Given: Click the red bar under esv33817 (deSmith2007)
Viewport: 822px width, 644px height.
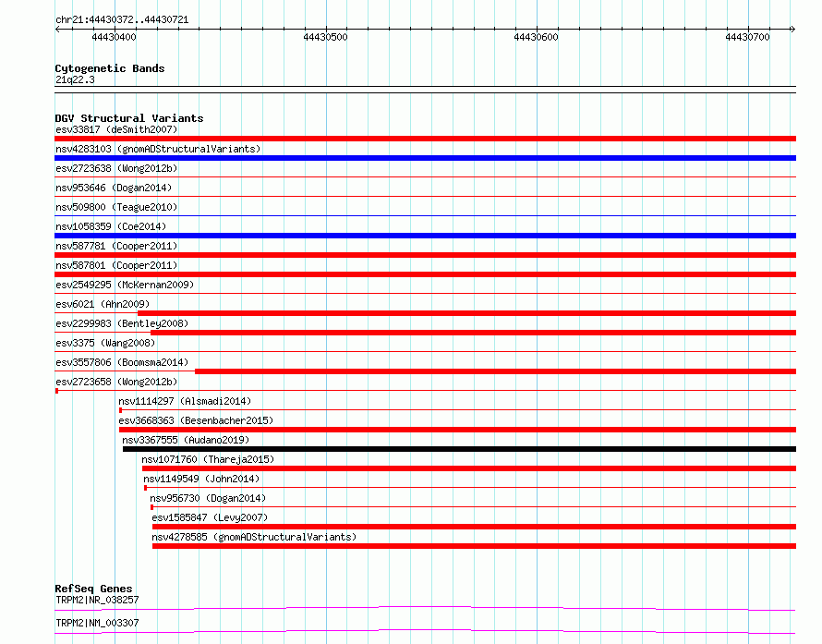Looking at the screenshot, I should pyautogui.click(x=425, y=139).
